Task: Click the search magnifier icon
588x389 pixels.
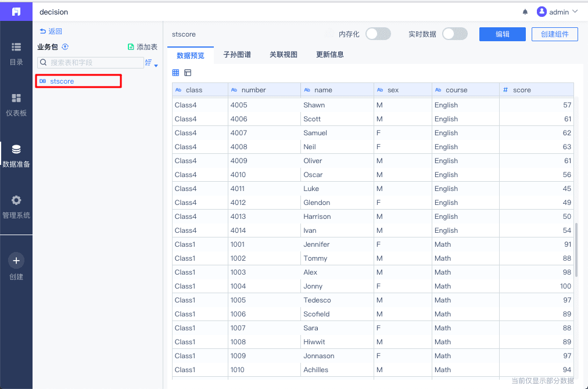Action: (44, 62)
